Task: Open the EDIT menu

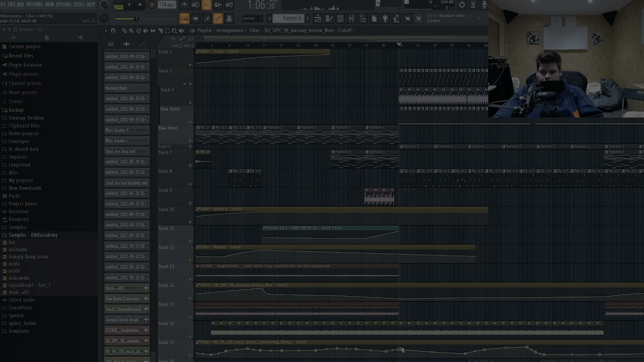Action: (11, 4)
